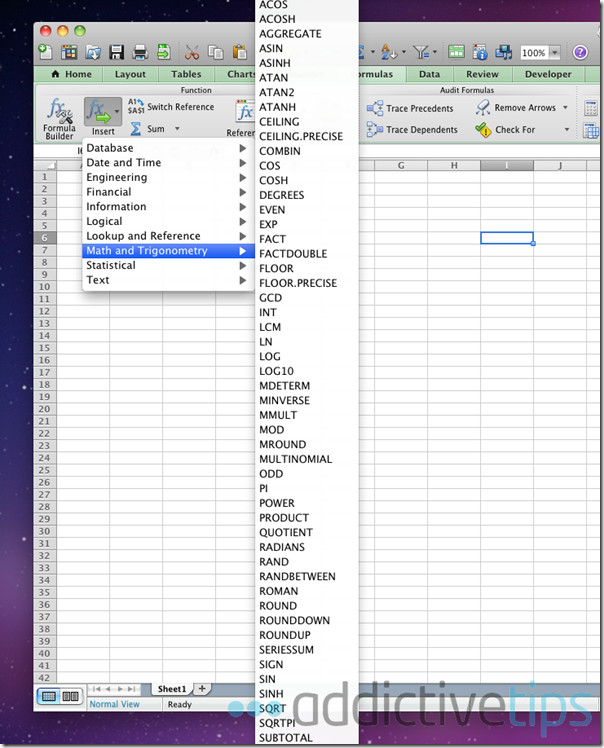Viewport: 604px width, 748px height.
Task: Select the Sheet1 worksheet tab
Action: coord(172,689)
